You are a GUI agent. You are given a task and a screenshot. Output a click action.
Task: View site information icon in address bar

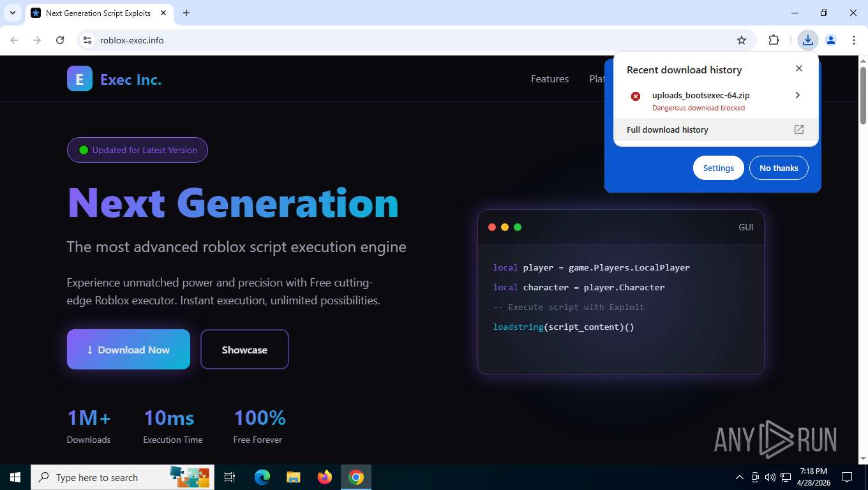point(87,40)
